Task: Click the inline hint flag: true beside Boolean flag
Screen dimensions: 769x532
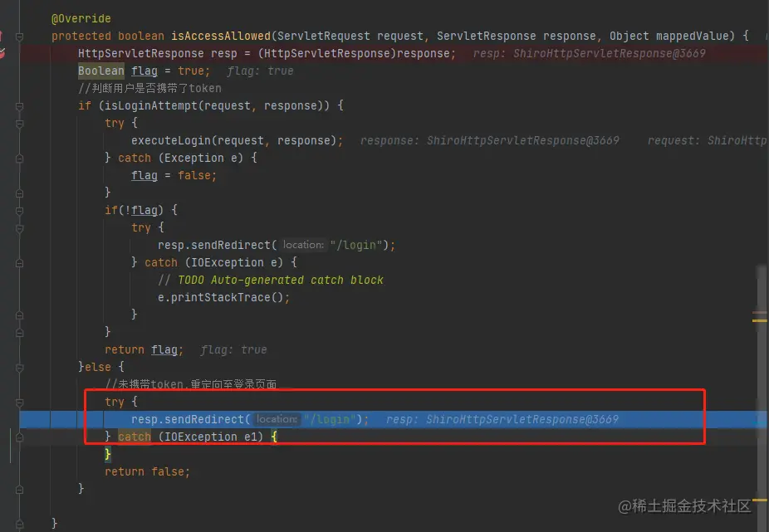Action: click(x=260, y=71)
